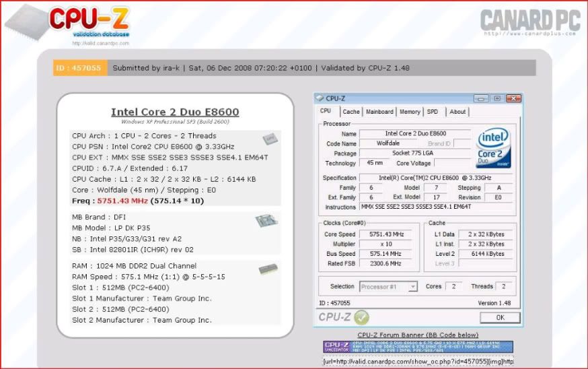588x369 pixels.
Task: Click the 'RAM Speed : 575.1 MHz' line
Action: point(149,277)
